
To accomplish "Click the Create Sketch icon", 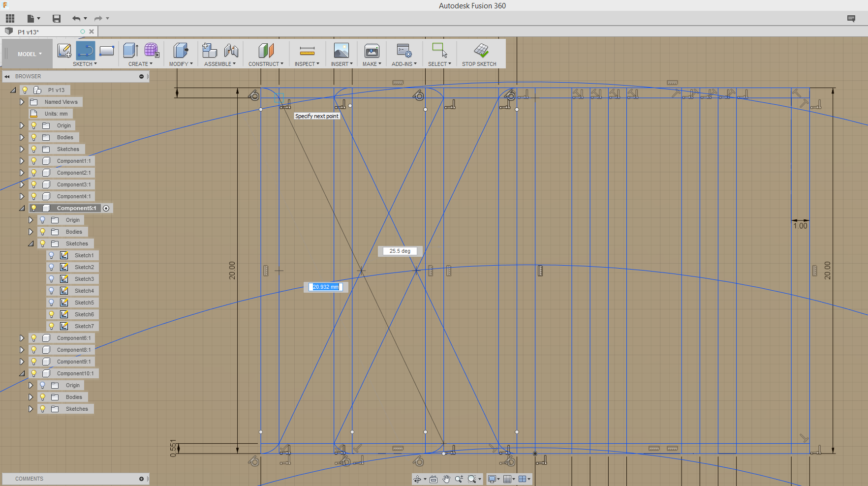I will (x=64, y=51).
